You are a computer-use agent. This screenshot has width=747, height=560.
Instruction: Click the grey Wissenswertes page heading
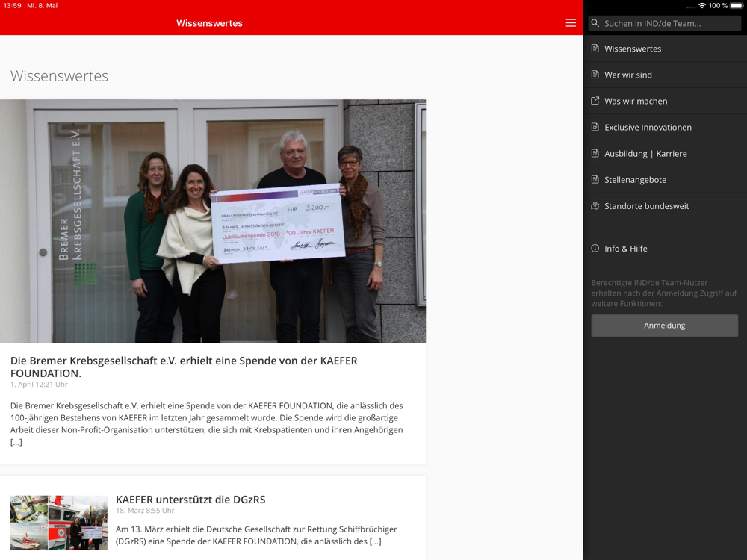[x=60, y=75]
